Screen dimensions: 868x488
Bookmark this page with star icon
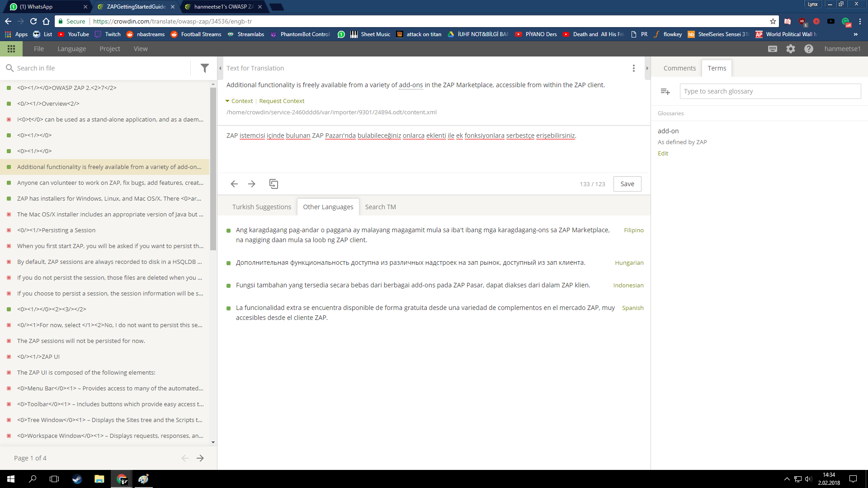(x=773, y=21)
